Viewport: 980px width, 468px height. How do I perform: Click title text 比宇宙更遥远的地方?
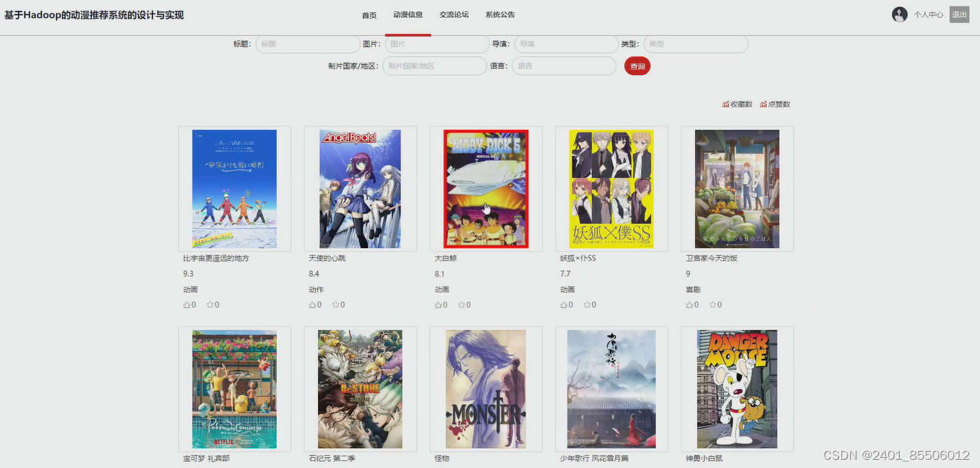tap(216, 258)
